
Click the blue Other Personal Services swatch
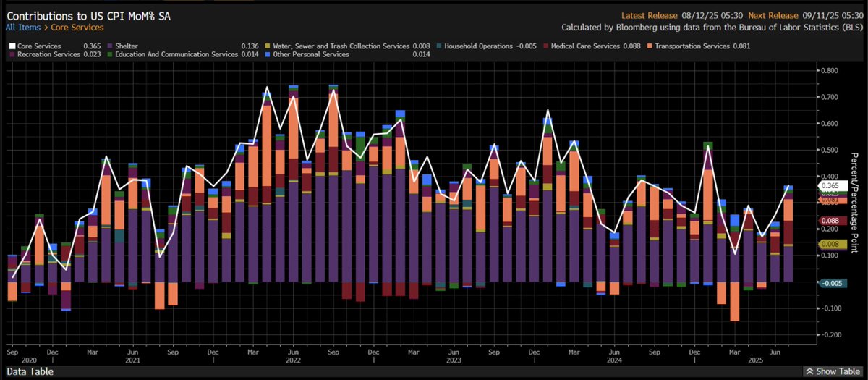click(269, 54)
